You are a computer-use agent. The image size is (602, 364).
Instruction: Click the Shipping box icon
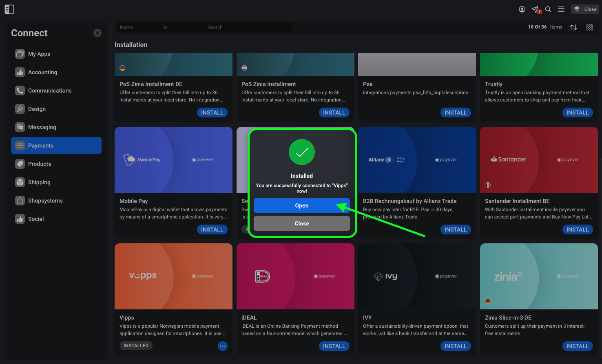click(x=20, y=182)
